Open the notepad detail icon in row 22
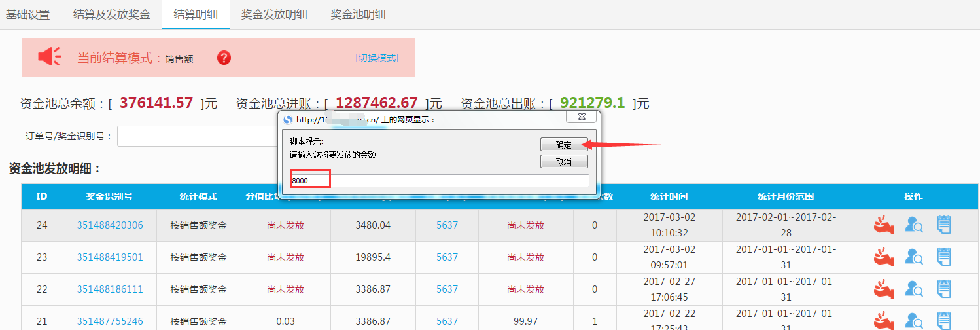Viewport: 980px width, 330px height. point(943,289)
